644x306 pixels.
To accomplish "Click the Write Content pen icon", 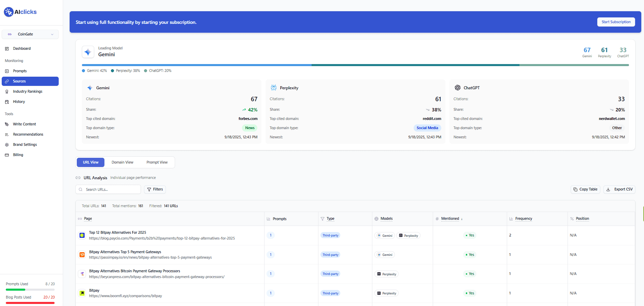I will (x=7, y=124).
